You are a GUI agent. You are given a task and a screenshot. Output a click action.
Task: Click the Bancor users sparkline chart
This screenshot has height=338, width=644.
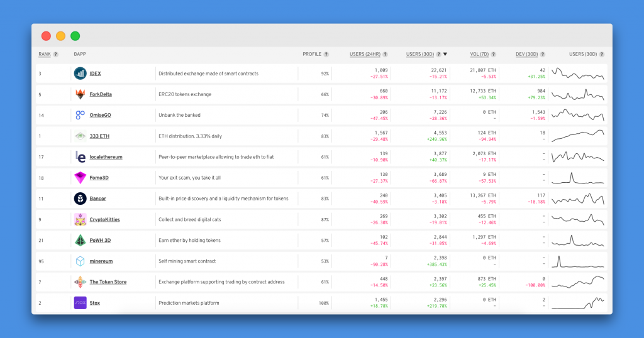tap(577, 199)
